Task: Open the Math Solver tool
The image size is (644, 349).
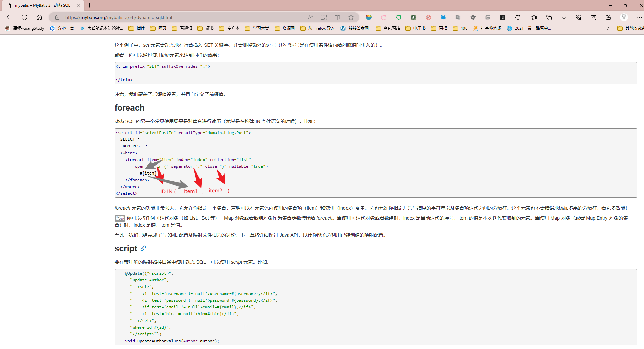Action: coord(594,17)
